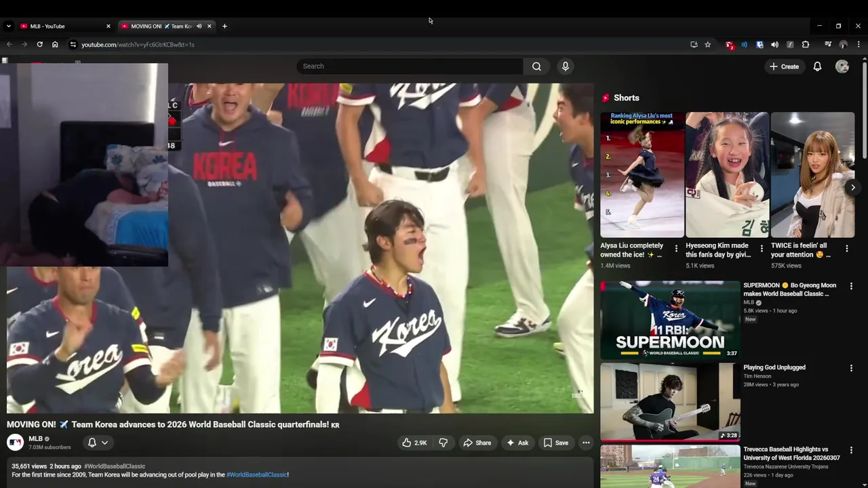
Task: Open a new browser tab
Action: (x=224, y=26)
